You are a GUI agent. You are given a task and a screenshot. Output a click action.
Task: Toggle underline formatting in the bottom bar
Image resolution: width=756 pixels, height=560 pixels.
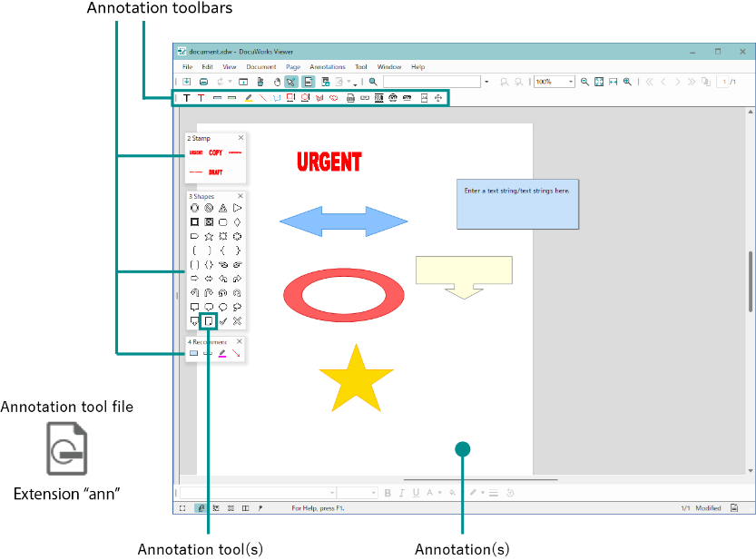[415, 493]
